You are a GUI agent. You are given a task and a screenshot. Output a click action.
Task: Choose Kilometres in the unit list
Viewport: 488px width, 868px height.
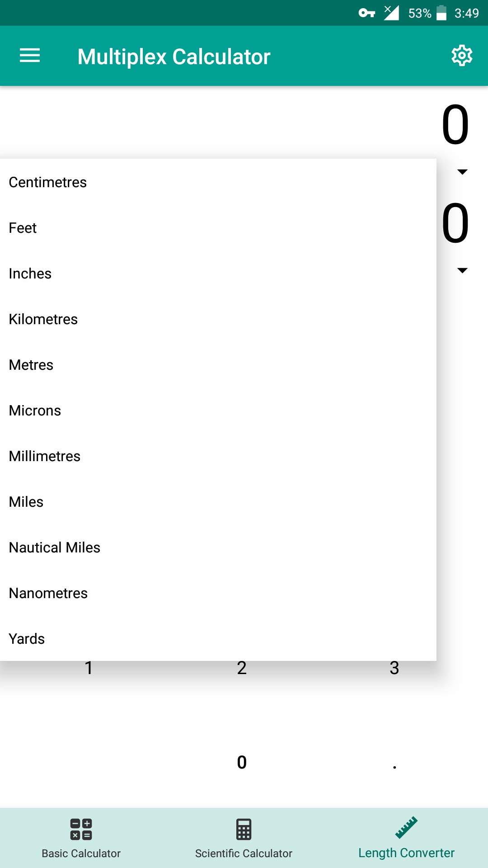pos(43,319)
